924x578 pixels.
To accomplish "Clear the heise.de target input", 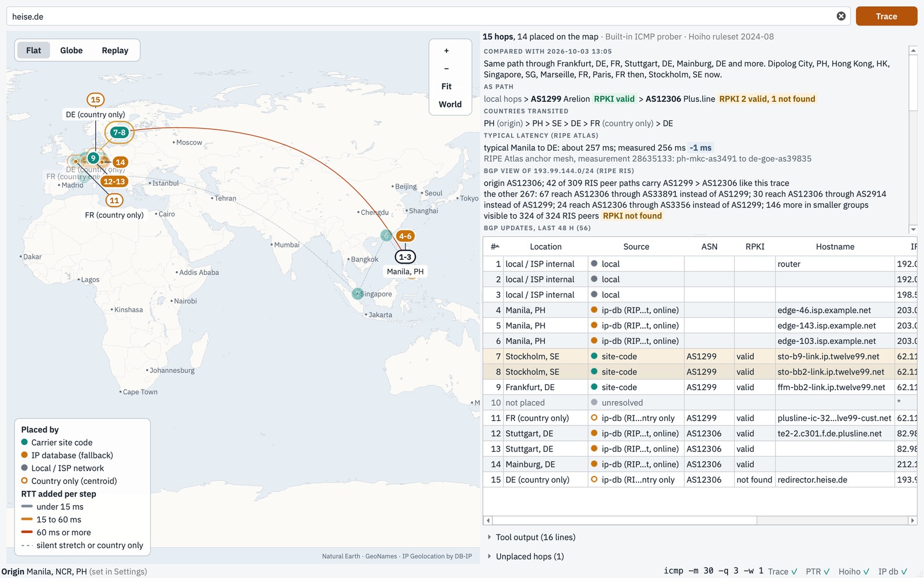I will (841, 16).
